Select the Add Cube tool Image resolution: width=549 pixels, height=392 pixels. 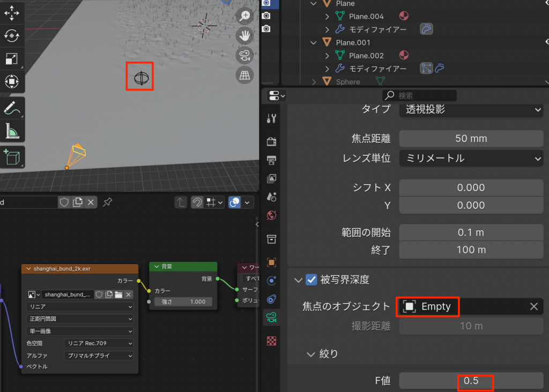tap(11, 156)
